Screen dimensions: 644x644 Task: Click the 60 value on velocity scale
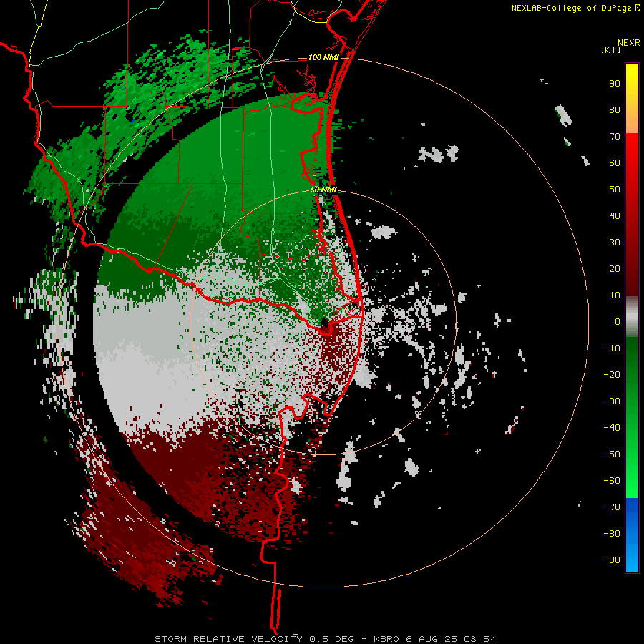(x=615, y=163)
